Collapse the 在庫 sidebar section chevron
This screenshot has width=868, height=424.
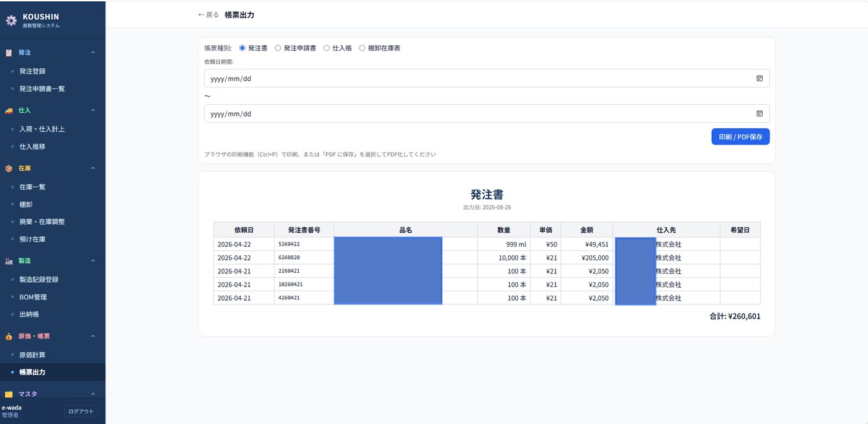[x=93, y=169]
